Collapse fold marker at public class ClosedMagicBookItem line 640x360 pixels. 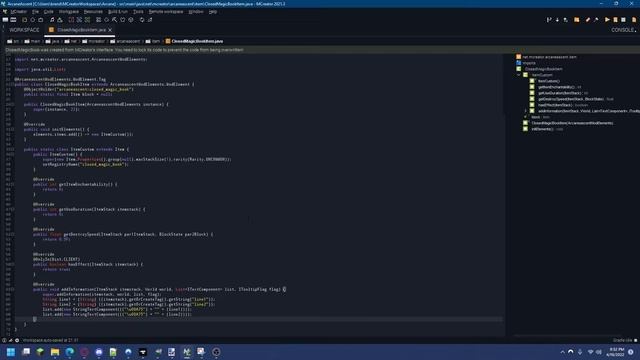click(x=13, y=84)
